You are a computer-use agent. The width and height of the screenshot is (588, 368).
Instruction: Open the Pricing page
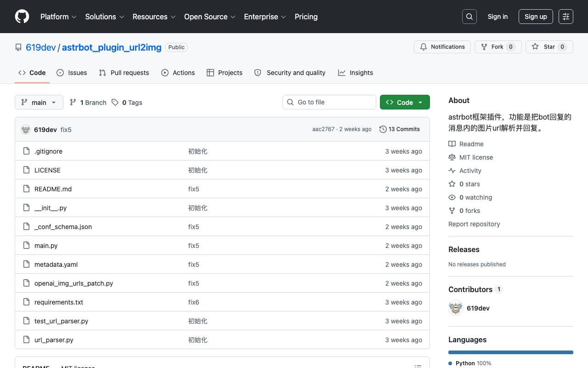tap(306, 17)
